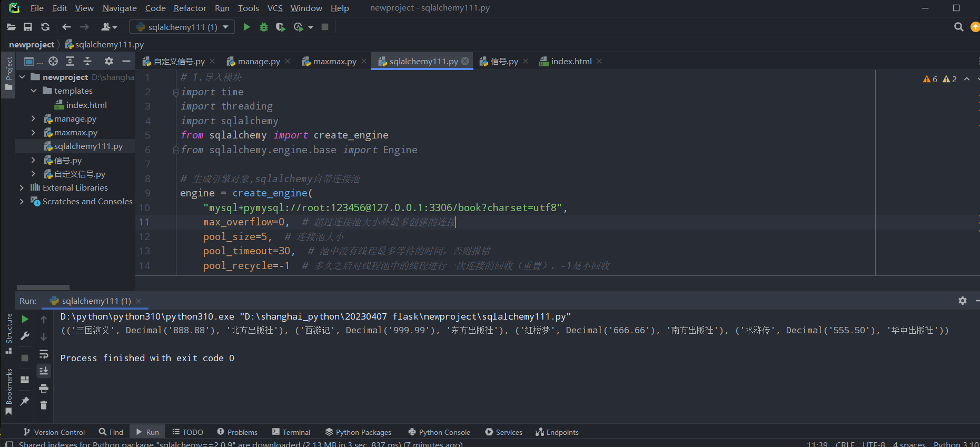Toggle Pin Tab in Run panel
The width and height of the screenshot is (980, 447).
[25, 401]
